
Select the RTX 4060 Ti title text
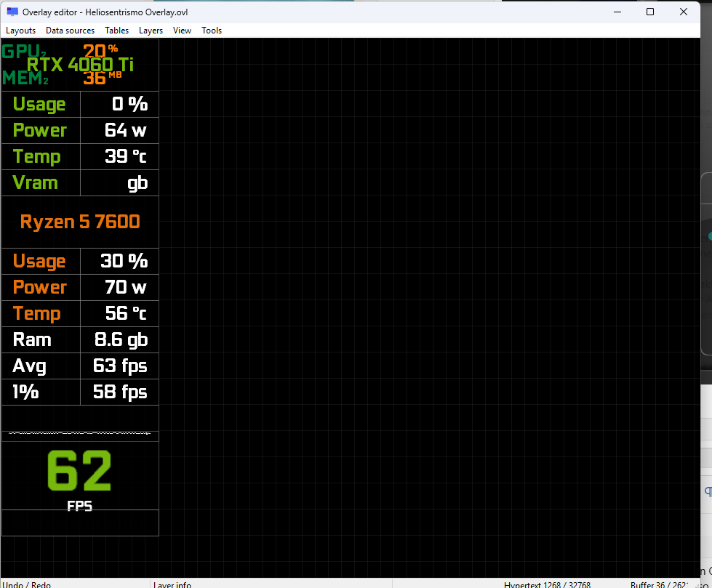coord(80,65)
